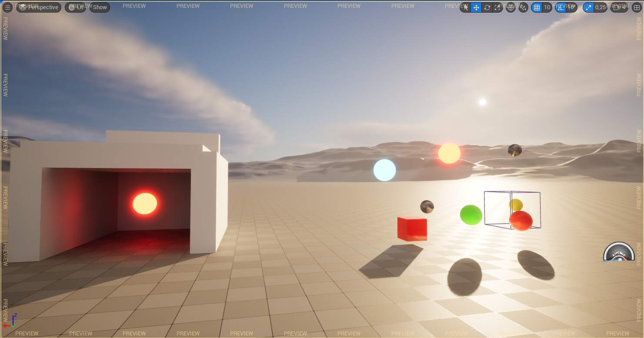Toggle grid snapping on or off
644x338 pixels.
click(x=537, y=7)
